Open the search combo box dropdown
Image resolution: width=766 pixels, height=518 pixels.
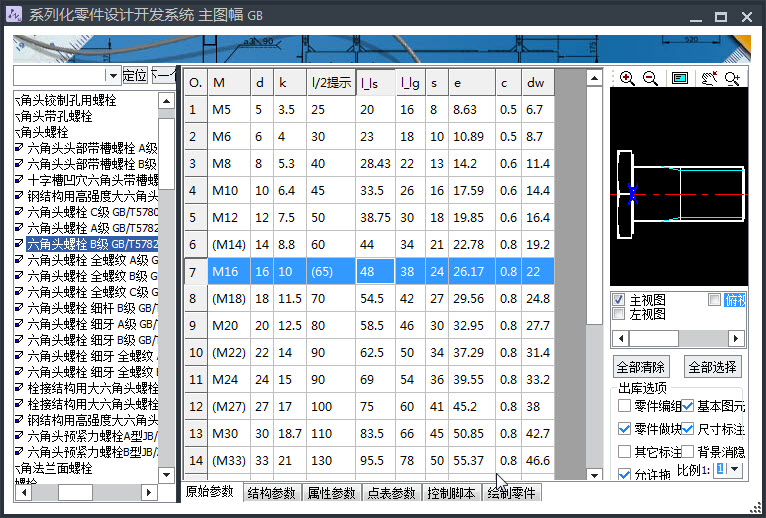(x=113, y=76)
